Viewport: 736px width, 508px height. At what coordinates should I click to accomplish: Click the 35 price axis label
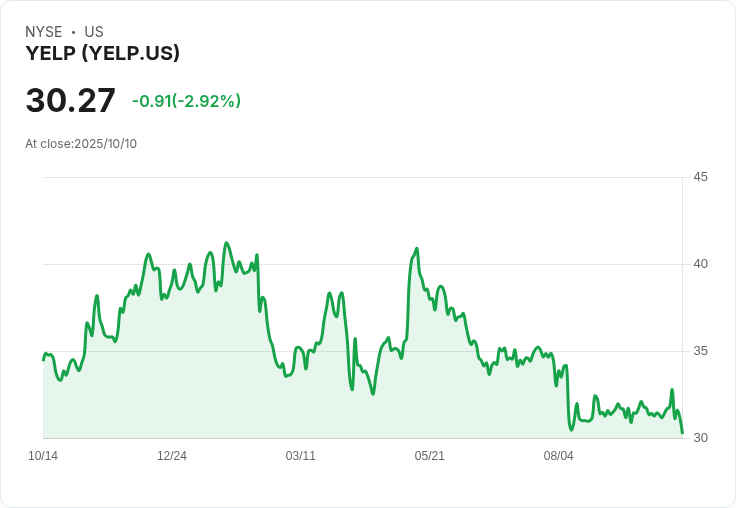[x=701, y=351]
